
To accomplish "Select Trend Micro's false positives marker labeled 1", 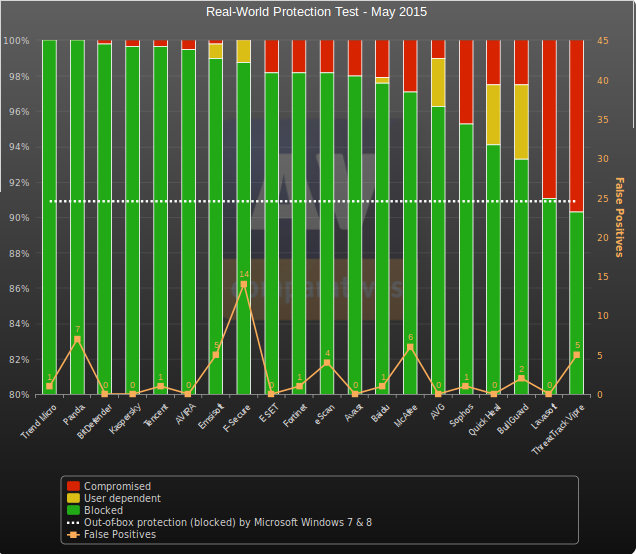I will click(49, 386).
